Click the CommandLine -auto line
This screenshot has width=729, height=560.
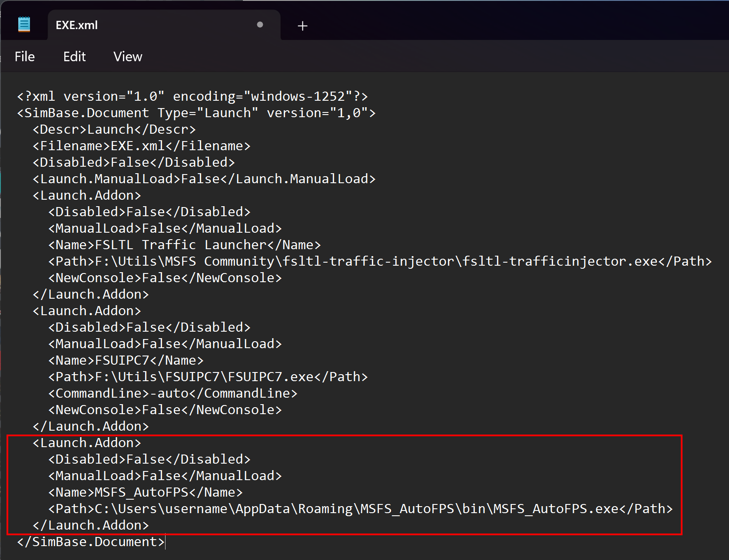pyautogui.click(x=173, y=393)
